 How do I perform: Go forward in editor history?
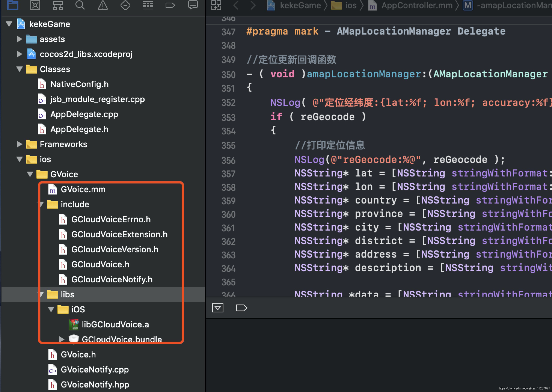pyautogui.click(x=253, y=5)
